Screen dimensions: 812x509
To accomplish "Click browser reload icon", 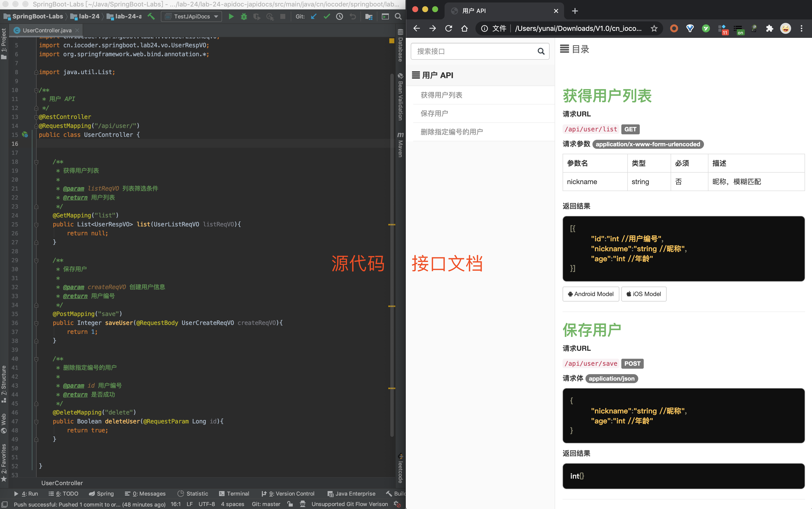I will 449,29.
